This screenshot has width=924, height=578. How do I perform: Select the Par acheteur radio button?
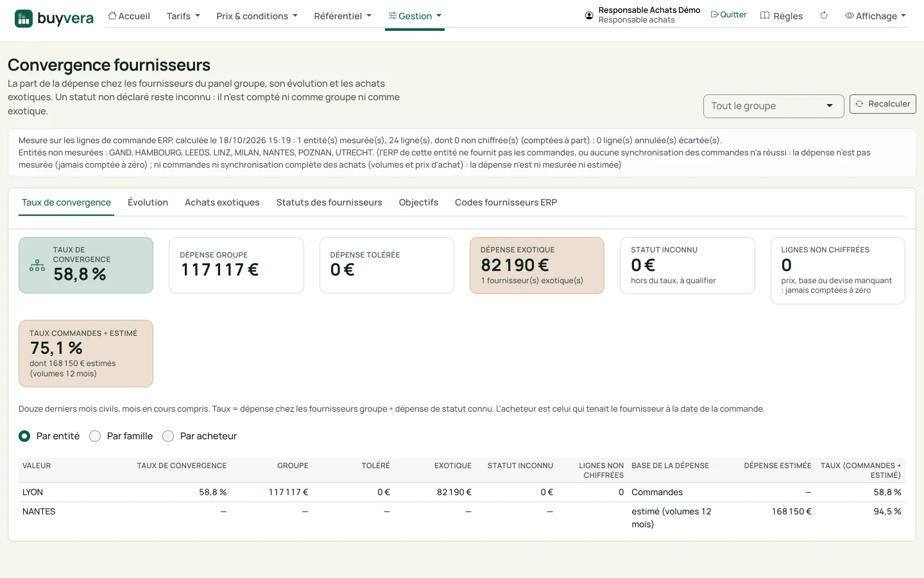168,436
